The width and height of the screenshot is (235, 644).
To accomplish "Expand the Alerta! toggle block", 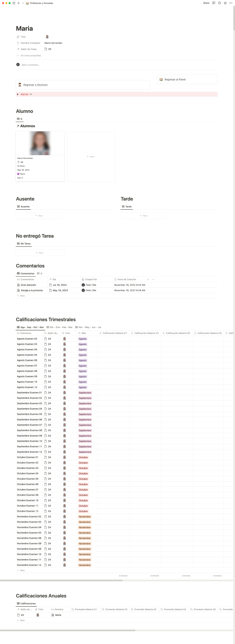I will pyautogui.click(x=18, y=94).
